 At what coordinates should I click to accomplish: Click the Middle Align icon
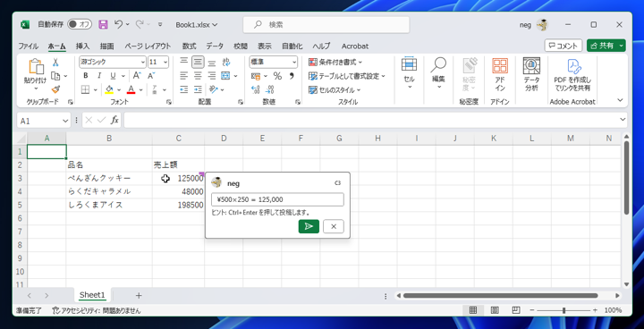198,62
